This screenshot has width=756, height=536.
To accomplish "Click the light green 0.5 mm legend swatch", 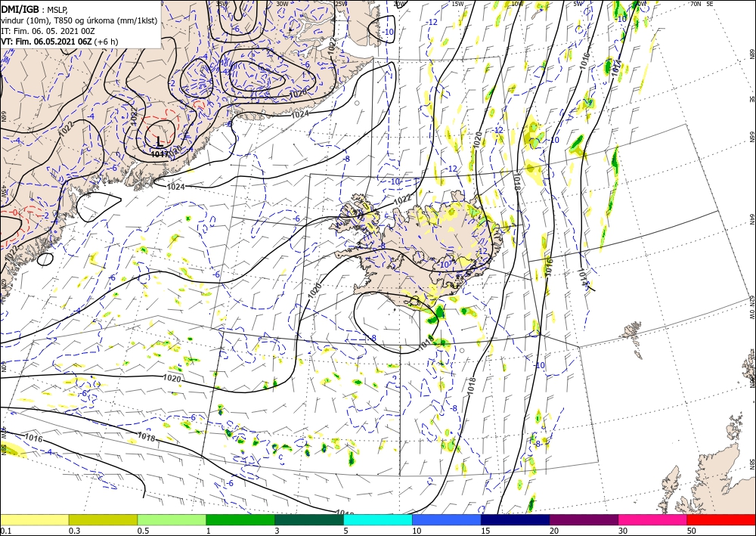I will [x=172, y=519].
